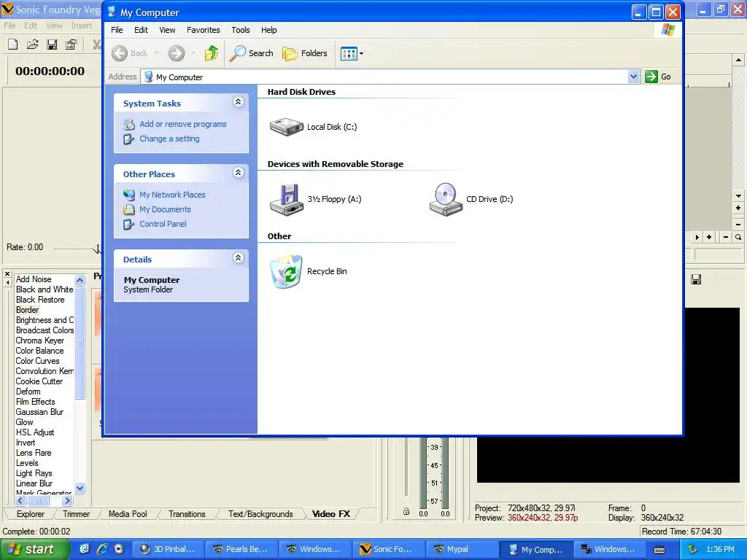Viewport: 747px width, 560px height.
Task: Click Save icon in Vegas toolbar
Action: point(52,44)
